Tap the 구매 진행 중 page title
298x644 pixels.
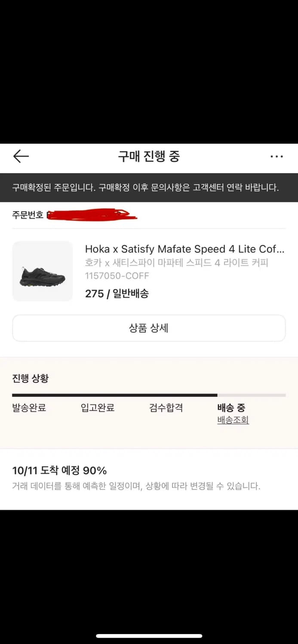click(149, 157)
